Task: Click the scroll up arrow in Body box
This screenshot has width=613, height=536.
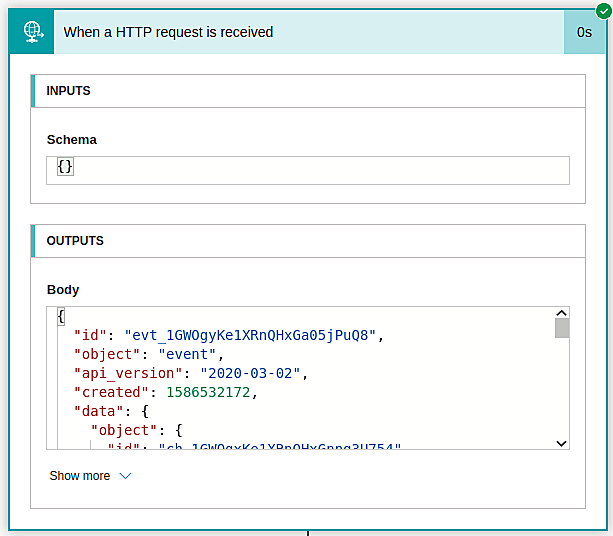Action: click(561, 314)
